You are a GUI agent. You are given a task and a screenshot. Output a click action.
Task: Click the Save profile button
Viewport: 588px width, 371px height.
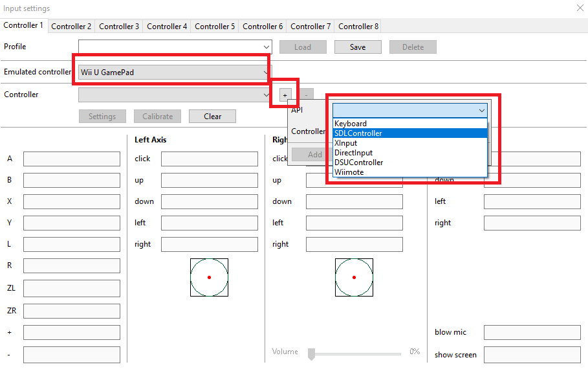coord(358,47)
